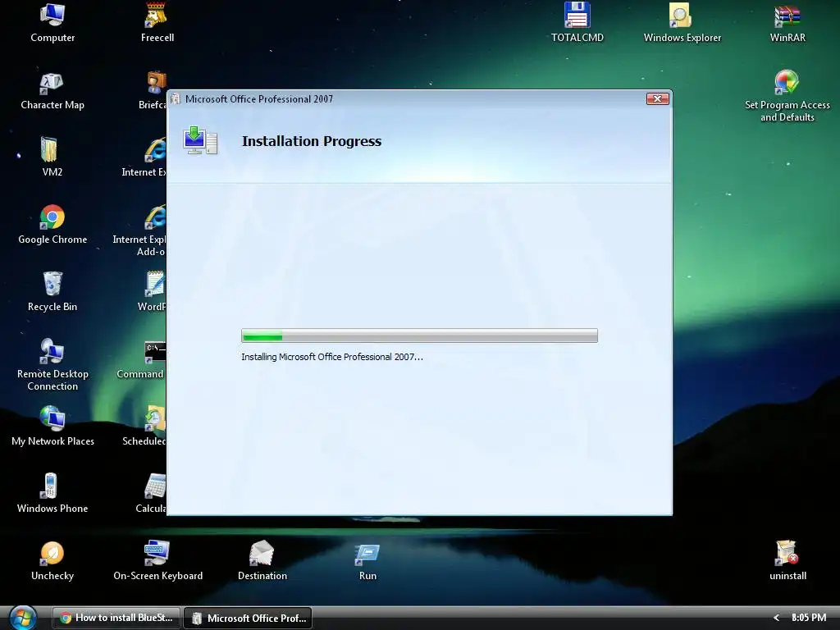Select the My Network Places icon

52,427
